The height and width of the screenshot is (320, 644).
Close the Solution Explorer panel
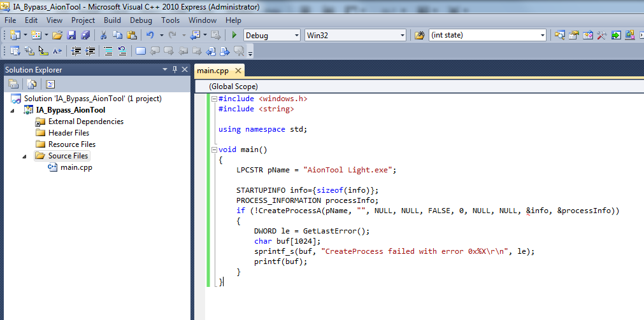[x=185, y=70]
